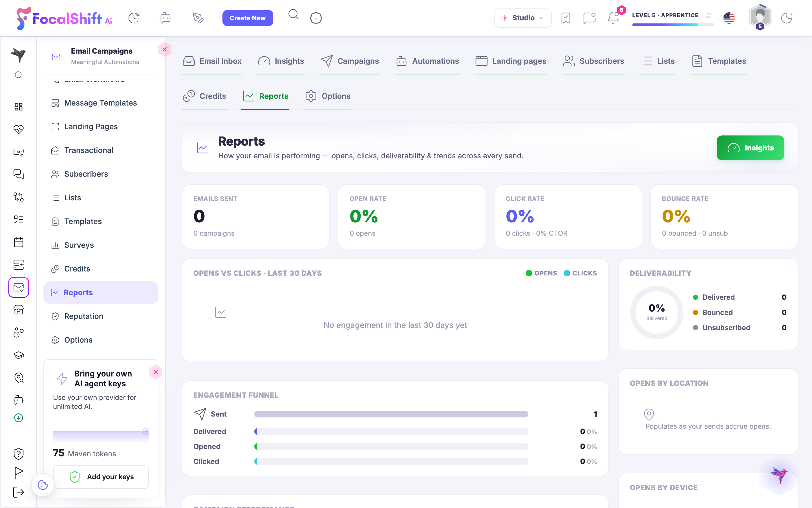Click the help shield icon in left rail
812x508 pixels.
(x=19, y=454)
